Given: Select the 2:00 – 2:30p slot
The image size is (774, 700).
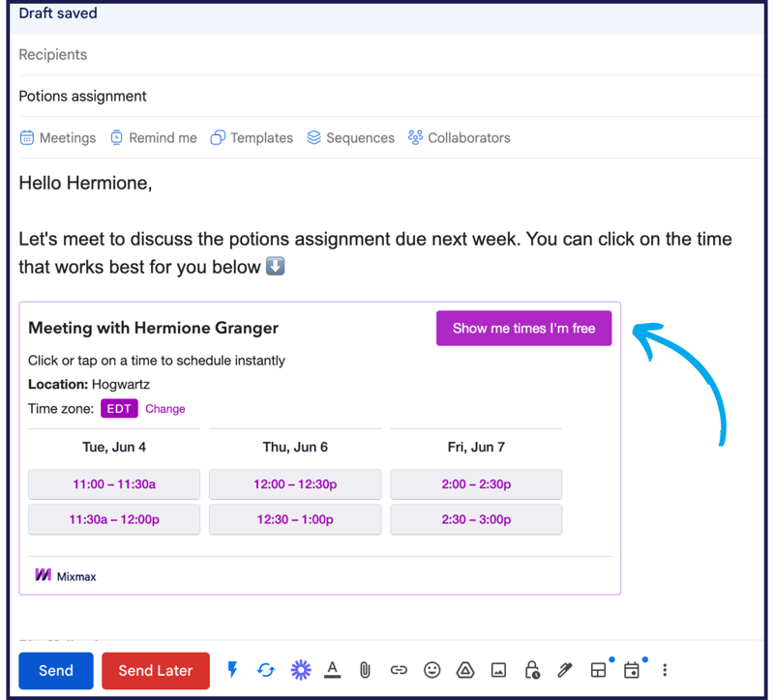Looking at the screenshot, I should 476,484.
